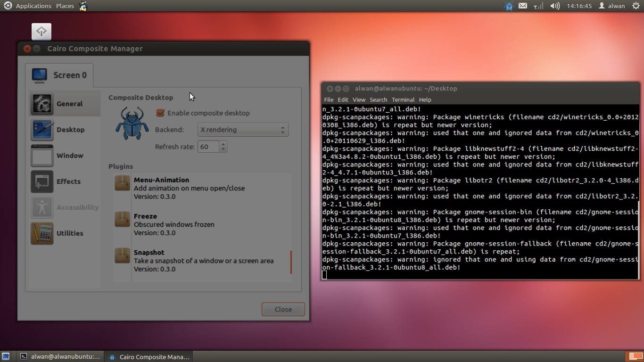
Task: Click the mail envelope icon in tray
Action: click(523, 6)
